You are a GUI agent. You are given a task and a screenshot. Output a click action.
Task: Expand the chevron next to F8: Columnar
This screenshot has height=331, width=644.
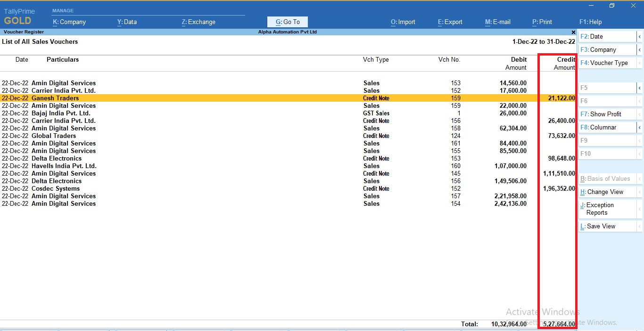point(641,127)
